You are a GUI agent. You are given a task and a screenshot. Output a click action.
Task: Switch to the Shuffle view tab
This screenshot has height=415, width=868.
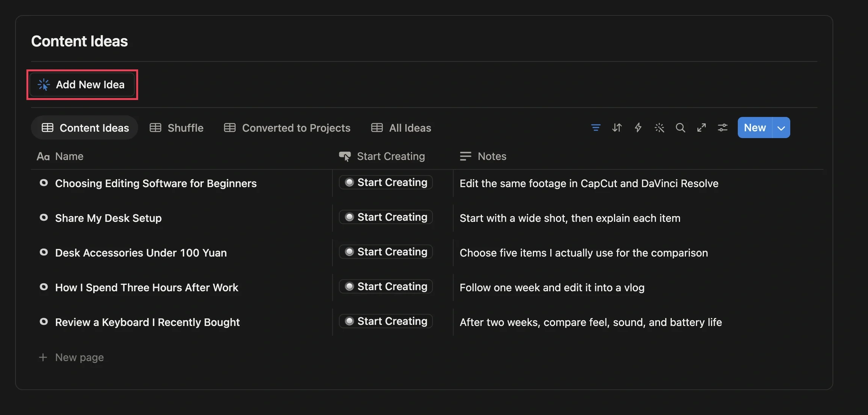click(177, 128)
